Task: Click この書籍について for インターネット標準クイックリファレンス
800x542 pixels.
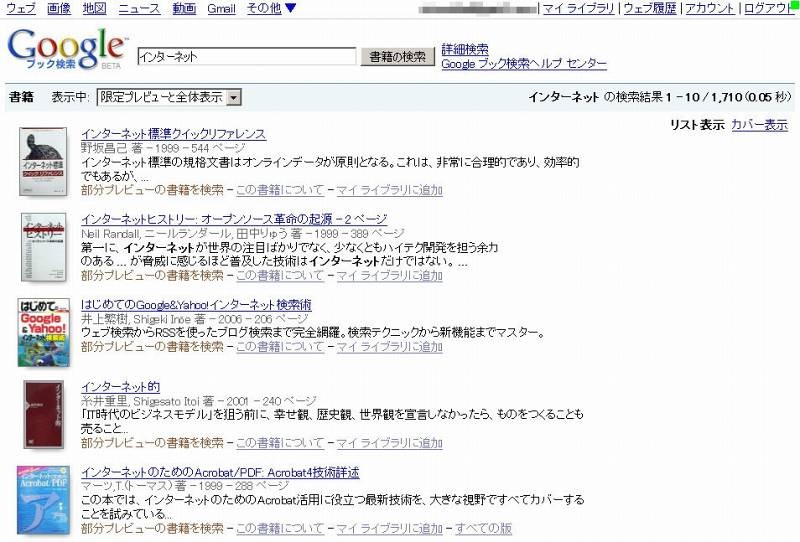Action: [x=280, y=190]
